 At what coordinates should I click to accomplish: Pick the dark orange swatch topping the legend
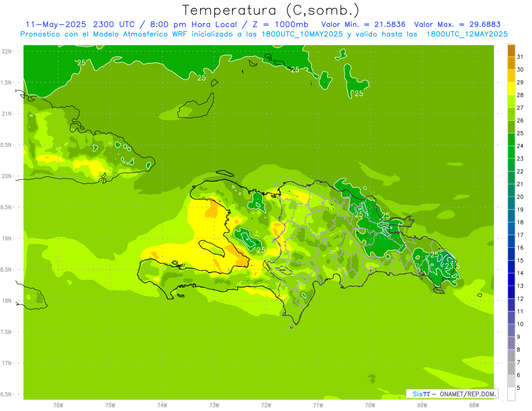pyautogui.click(x=511, y=51)
